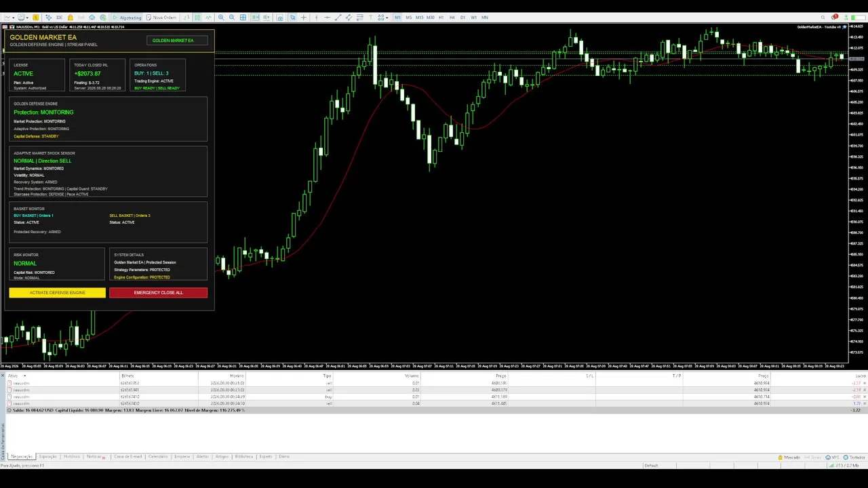Expand the new chart dropdown arrow
This screenshot has width=868, height=488.
coord(14,18)
